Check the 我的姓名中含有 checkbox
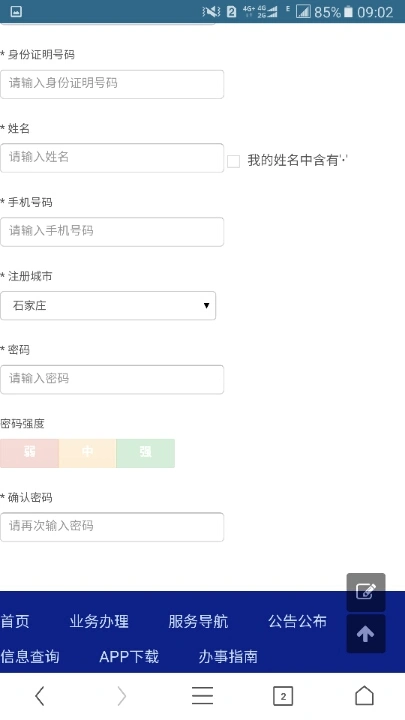Image resolution: width=405 pixels, height=720 pixels. coord(233,161)
